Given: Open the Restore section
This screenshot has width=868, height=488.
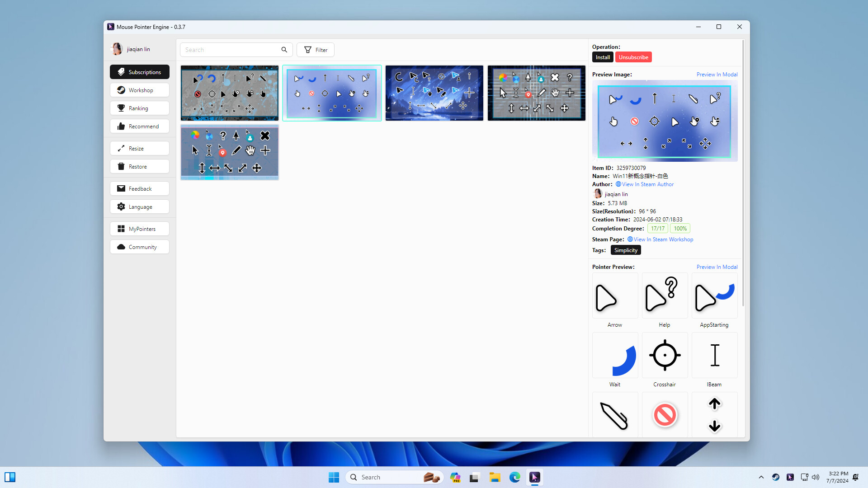Looking at the screenshot, I should click(x=139, y=166).
